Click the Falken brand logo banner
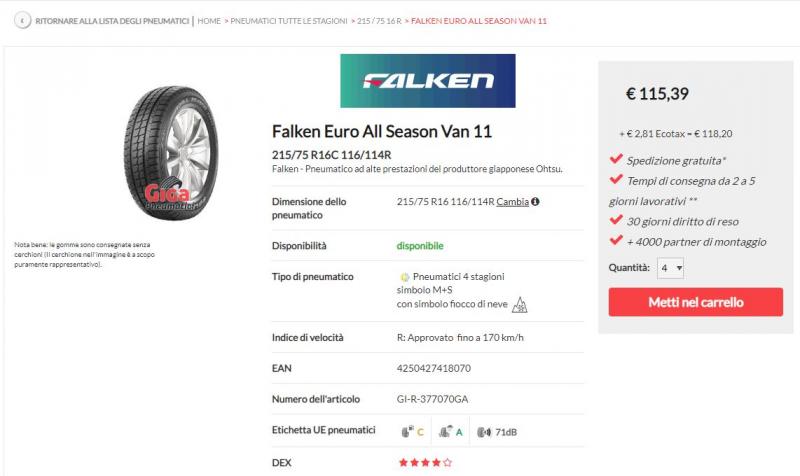 click(428, 81)
